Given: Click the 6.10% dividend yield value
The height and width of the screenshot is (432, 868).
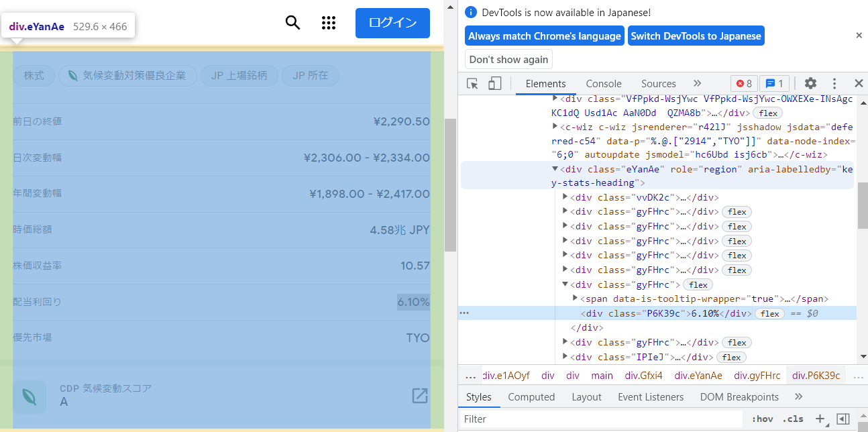Looking at the screenshot, I should point(413,302).
